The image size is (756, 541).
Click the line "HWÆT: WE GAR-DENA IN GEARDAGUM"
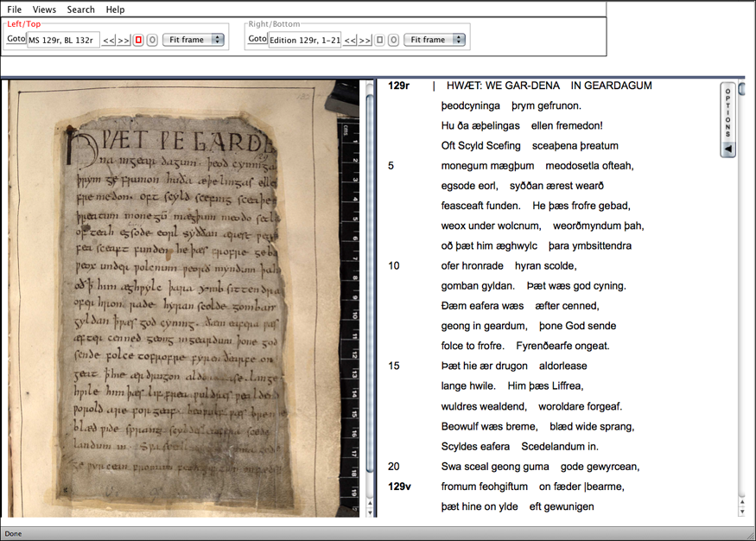pos(550,86)
